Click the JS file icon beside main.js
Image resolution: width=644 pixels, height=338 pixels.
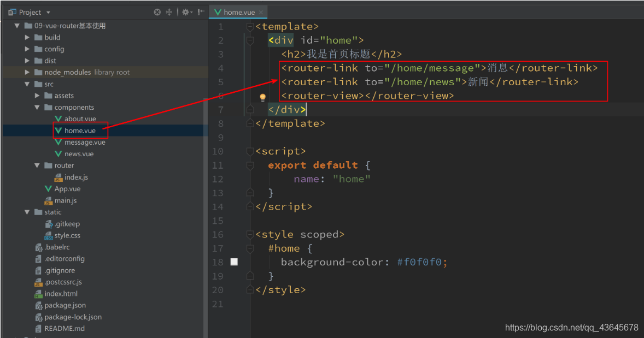[49, 200]
